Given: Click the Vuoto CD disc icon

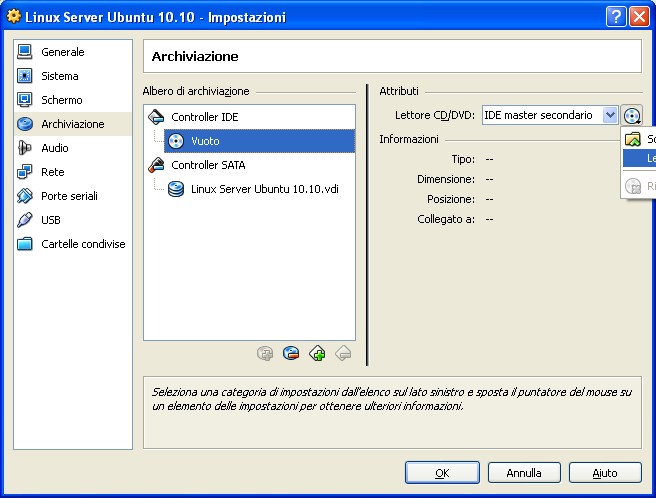Looking at the screenshot, I should (x=176, y=141).
